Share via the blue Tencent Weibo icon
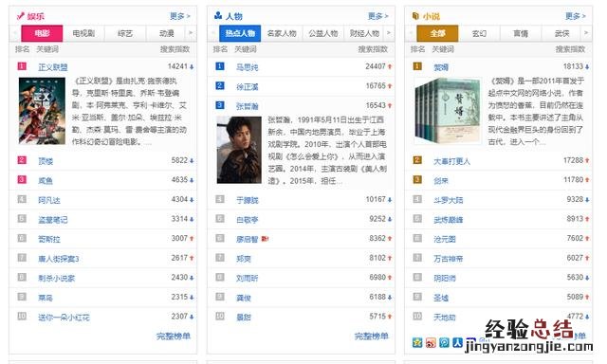The height and width of the screenshot is (364, 607). (445, 343)
